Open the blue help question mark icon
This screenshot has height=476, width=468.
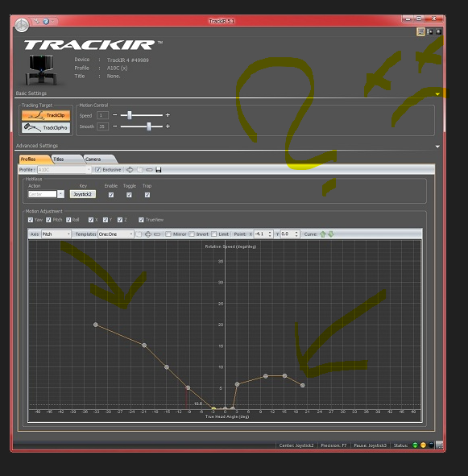(x=46, y=21)
